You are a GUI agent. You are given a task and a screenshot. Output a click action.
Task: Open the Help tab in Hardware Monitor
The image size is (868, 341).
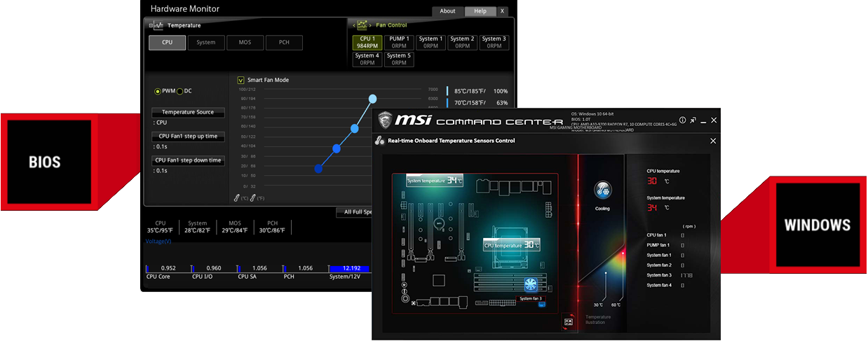pos(480,11)
